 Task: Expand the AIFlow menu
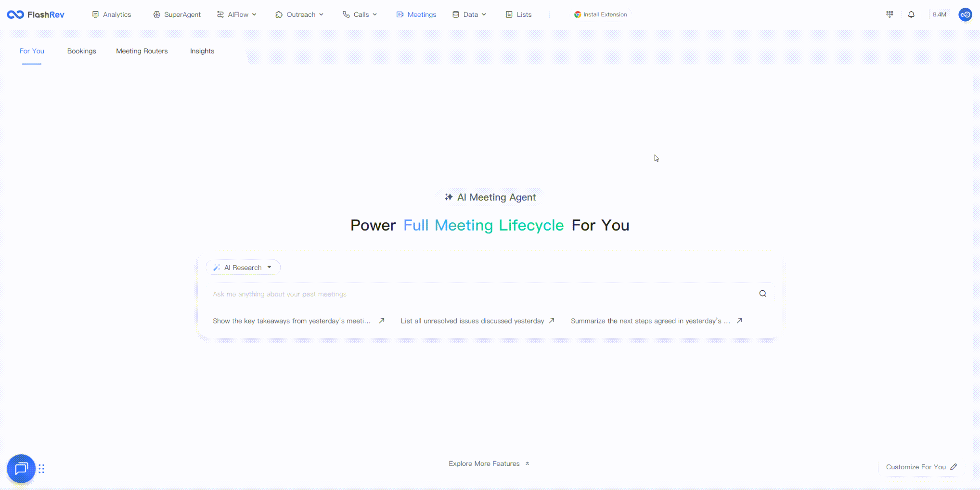(236, 14)
